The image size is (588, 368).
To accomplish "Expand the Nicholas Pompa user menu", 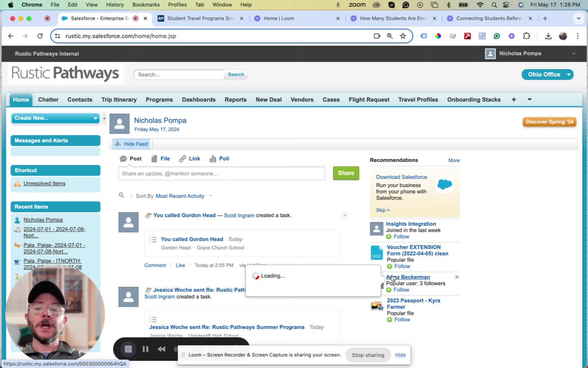I will tap(573, 54).
